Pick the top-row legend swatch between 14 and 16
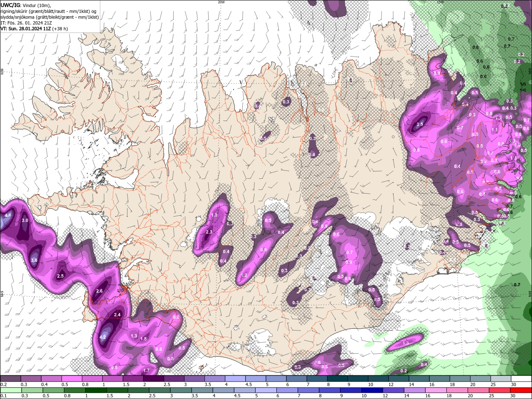Screen dimensions: 532x399 [419, 379]
